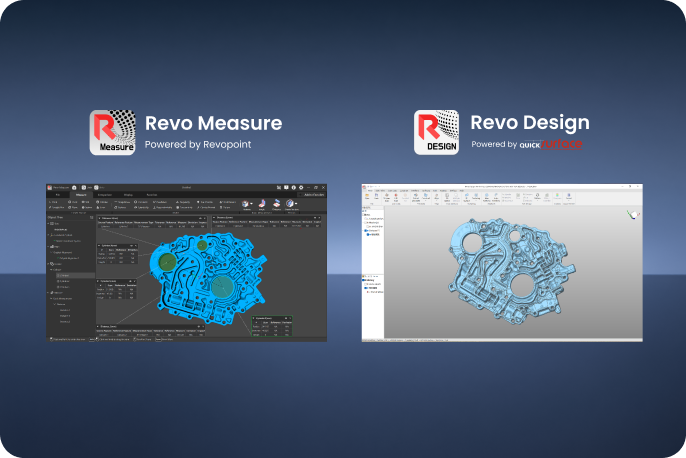Select the highlighted row in the Object Tree
The width and height of the screenshot is (686, 458).
click(75, 276)
